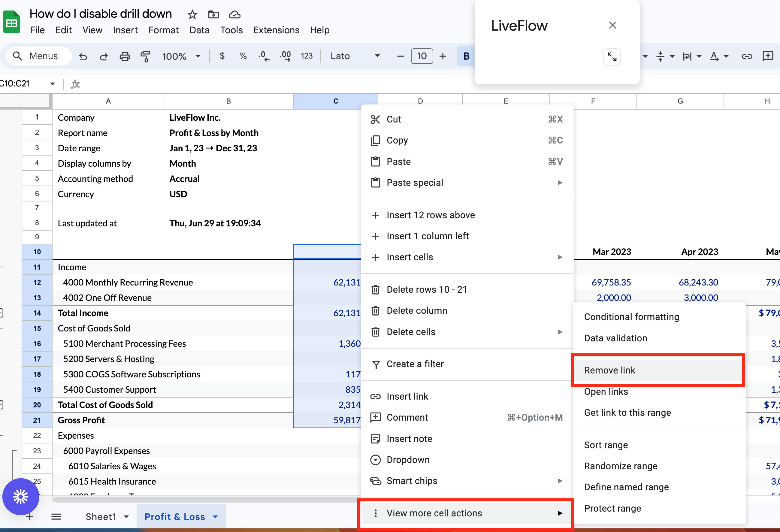Image resolution: width=780 pixels, height=532 pixels.
Task: Click the move to folder icon
Action: 213,14
